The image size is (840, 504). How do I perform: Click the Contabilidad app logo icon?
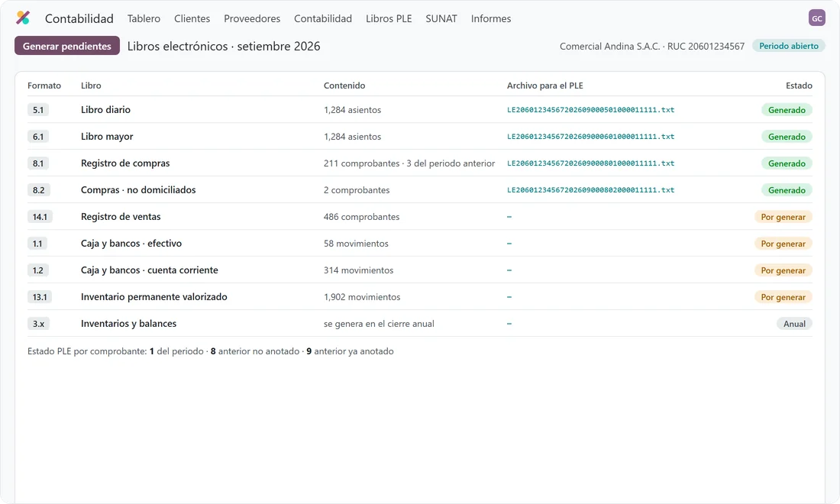[23, 18]
